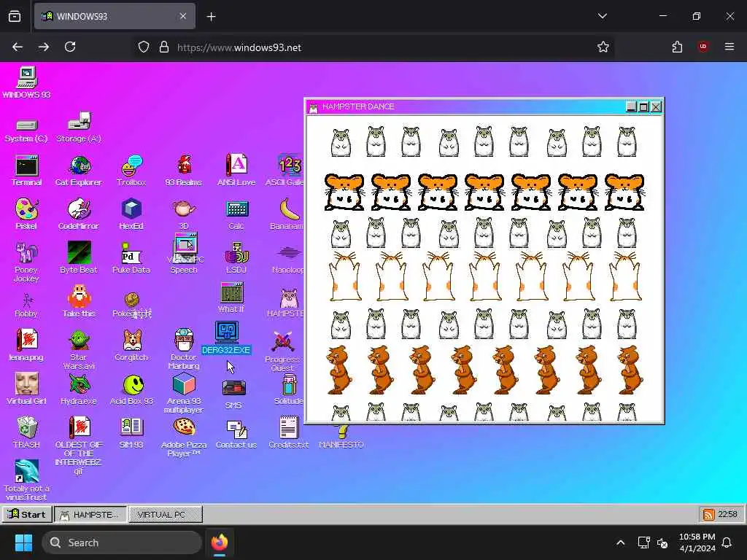747x560 pixels.
Task: Open OLDEST GIF OF THE INTERWEBZ.gif
Action: [79, 446]
